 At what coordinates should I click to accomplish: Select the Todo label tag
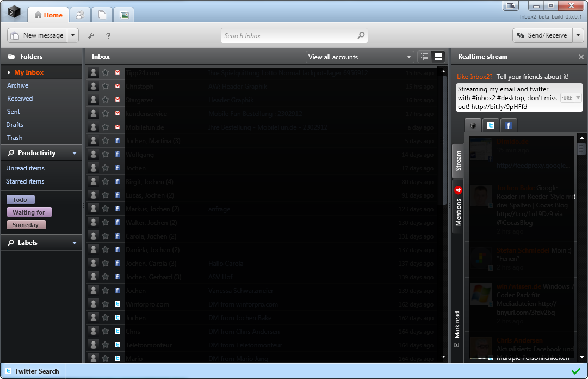20,200
